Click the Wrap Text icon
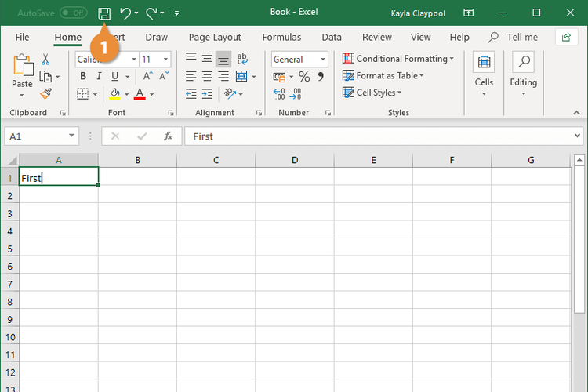Screen dimensions: 588x392 coord(242,59)
